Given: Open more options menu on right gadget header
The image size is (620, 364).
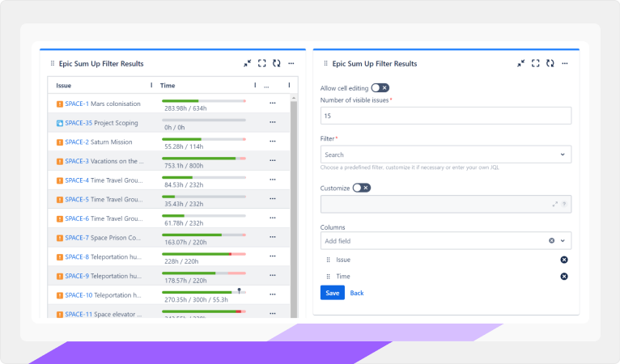Looking at the screenshot, I should point(565,63).
